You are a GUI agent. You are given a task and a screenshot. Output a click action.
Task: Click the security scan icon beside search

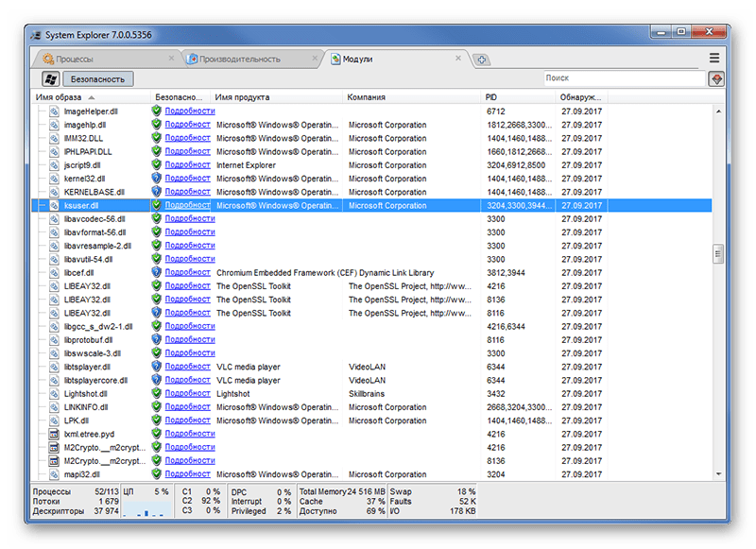click(716, 79)
